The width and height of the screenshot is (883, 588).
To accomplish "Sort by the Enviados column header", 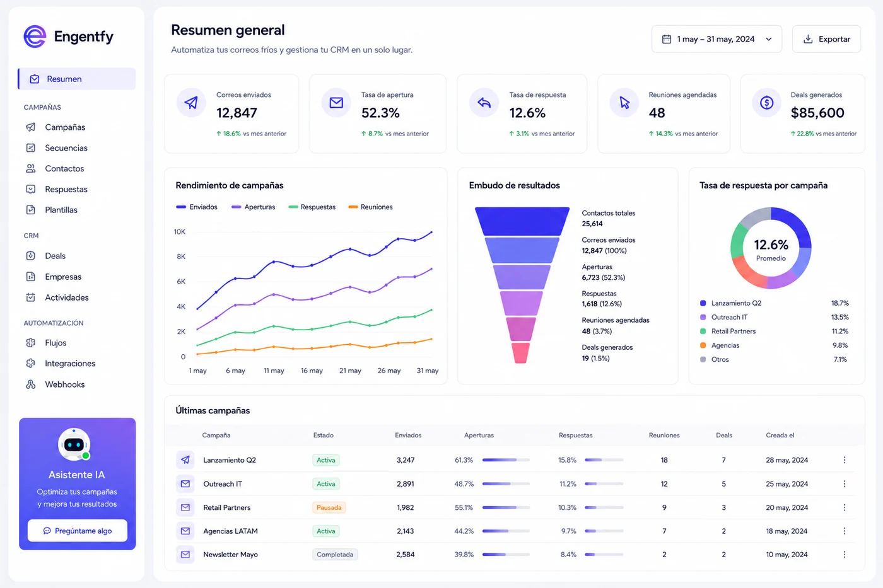I will (408, 435).
